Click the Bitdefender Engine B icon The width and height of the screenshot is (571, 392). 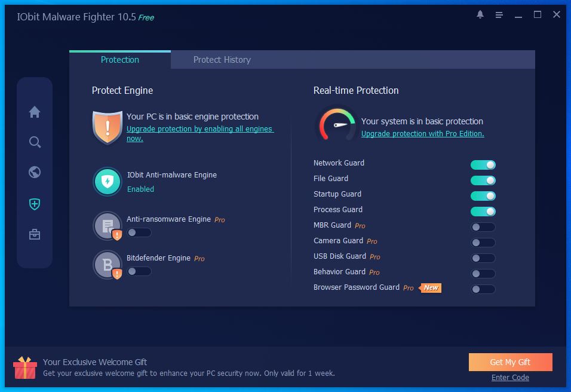pyautogui.click(x=108, y=265)
